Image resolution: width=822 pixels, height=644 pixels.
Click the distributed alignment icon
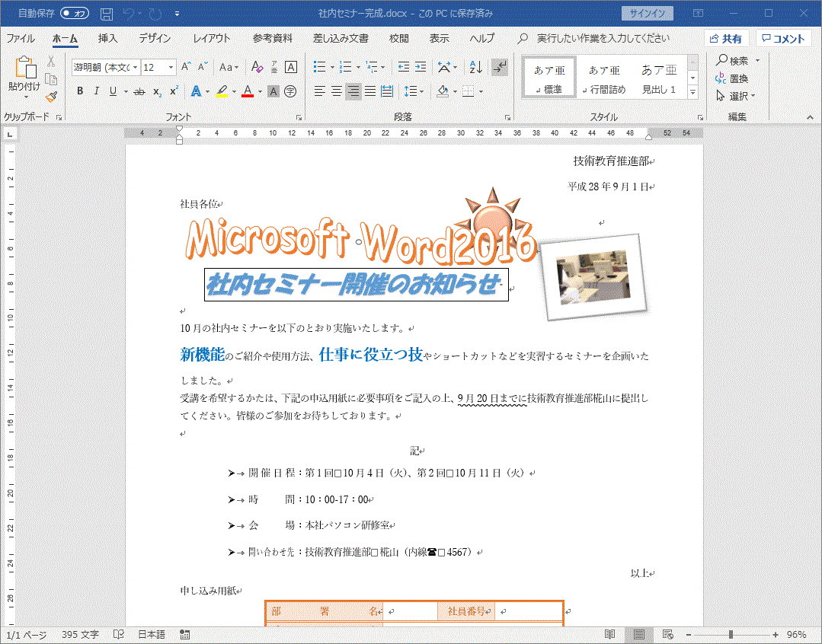tap(387, 91)
